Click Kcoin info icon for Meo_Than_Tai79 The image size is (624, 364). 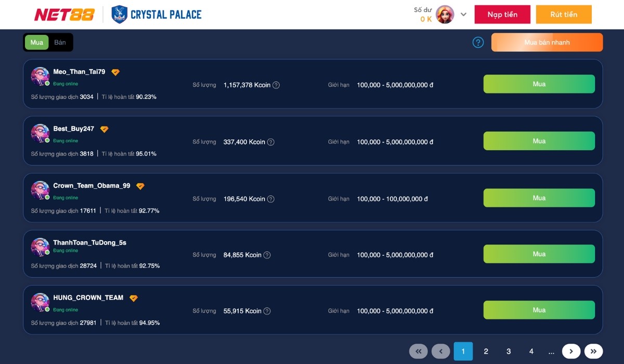pyautogui.click(x=276, y=85)
